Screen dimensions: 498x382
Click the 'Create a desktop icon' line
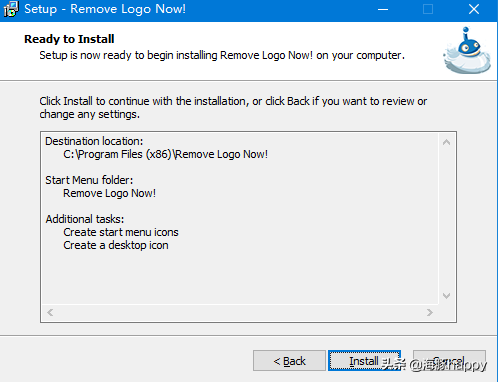tap(116, 245)
